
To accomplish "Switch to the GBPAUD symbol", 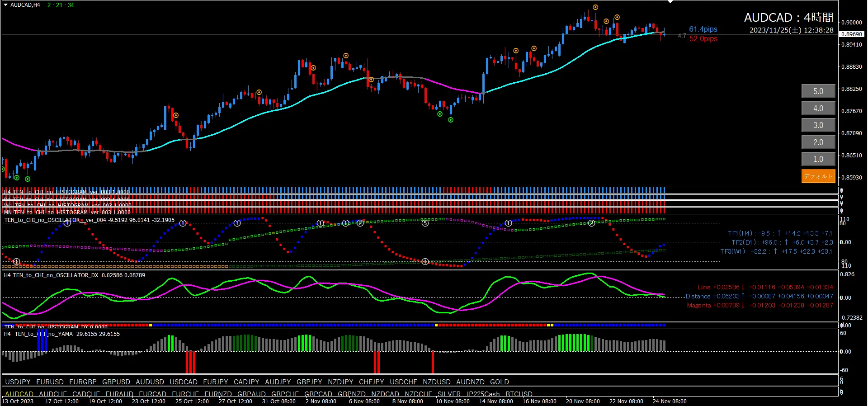I will 252,394.
